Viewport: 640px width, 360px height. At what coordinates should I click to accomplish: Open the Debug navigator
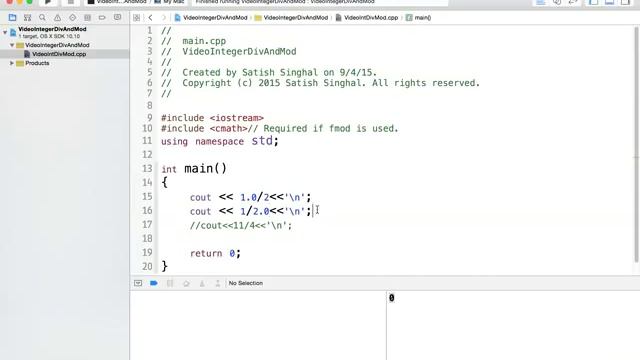tap(87, 18)
